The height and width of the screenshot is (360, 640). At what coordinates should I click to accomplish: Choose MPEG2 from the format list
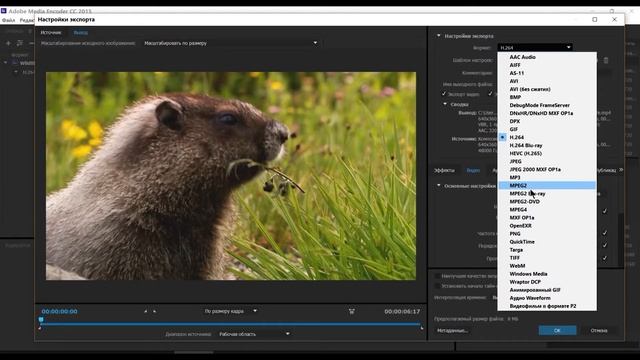547,185
